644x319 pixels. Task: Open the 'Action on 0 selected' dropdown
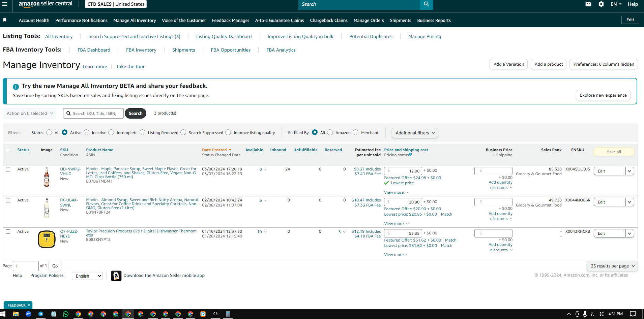click(x=30, y=114)
